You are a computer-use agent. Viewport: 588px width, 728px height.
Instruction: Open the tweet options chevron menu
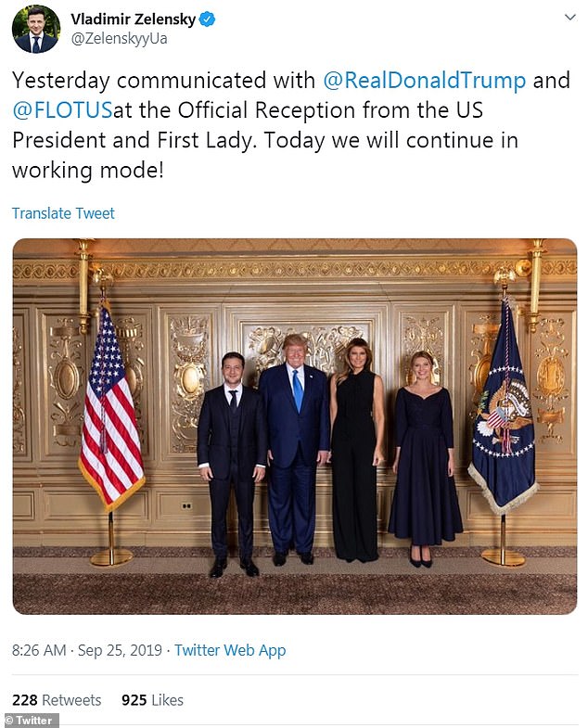(x=569, y=18)
